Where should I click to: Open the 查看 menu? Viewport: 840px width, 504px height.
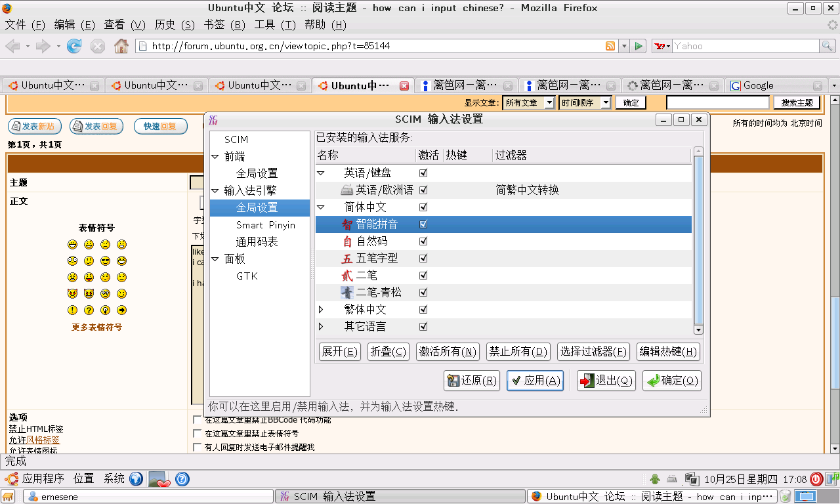click(125, 25)
